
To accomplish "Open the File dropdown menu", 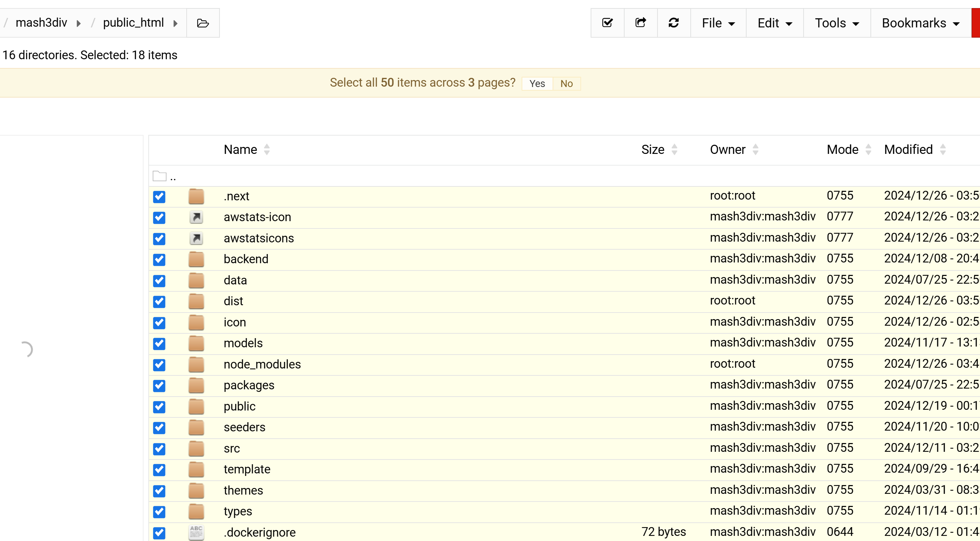I will (x=718, y=23).
